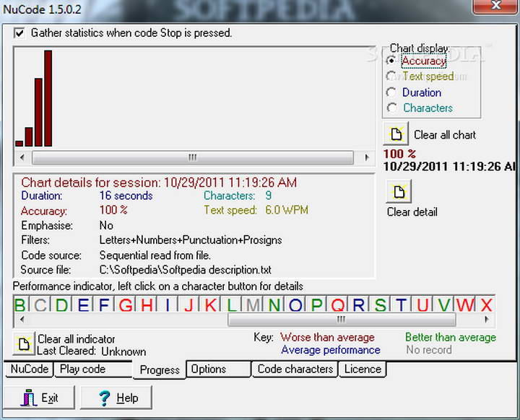The image size is (520, 420).
Task: Click character button T
Action: (x=402, y=304)
